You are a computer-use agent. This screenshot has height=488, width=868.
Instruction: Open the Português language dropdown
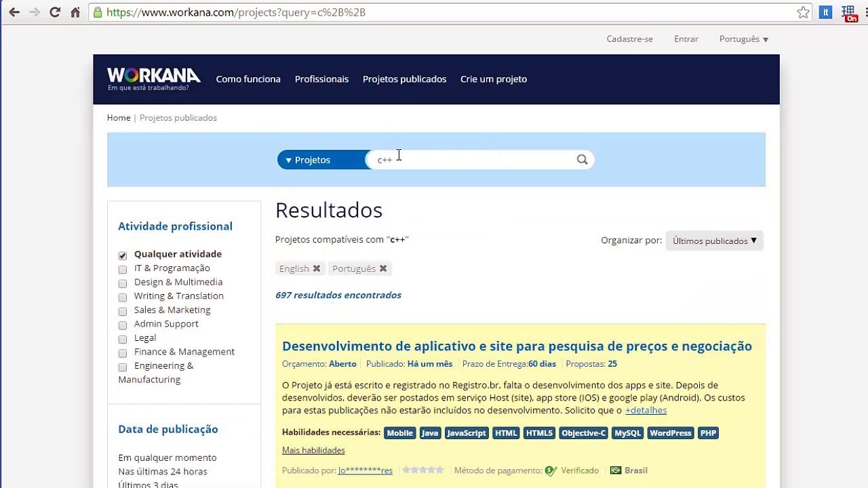744,39
